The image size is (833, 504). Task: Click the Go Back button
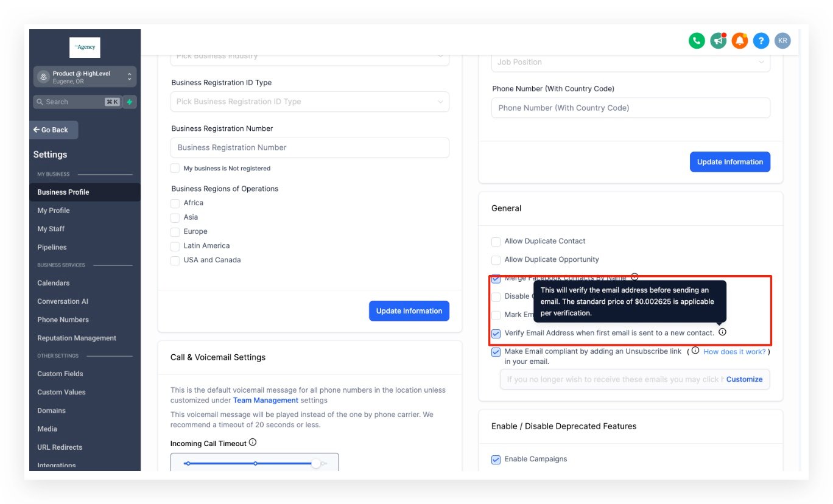coord(54,130)
